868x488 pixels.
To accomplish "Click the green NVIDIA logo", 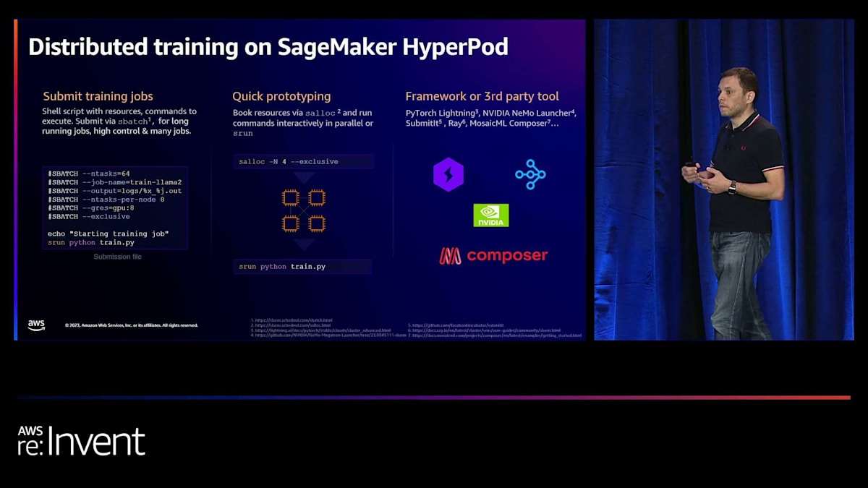I will (490, 215).
